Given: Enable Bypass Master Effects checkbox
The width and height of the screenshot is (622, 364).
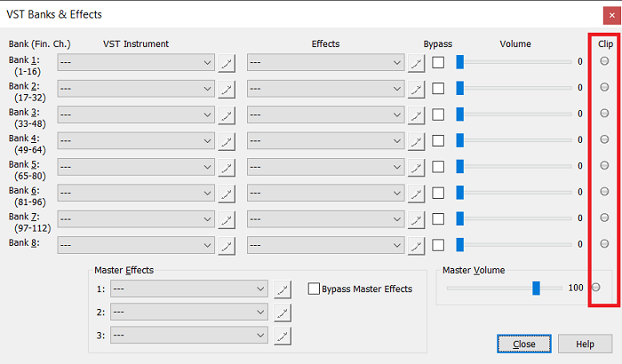Looking at the screenshot, I should point(314,289).
